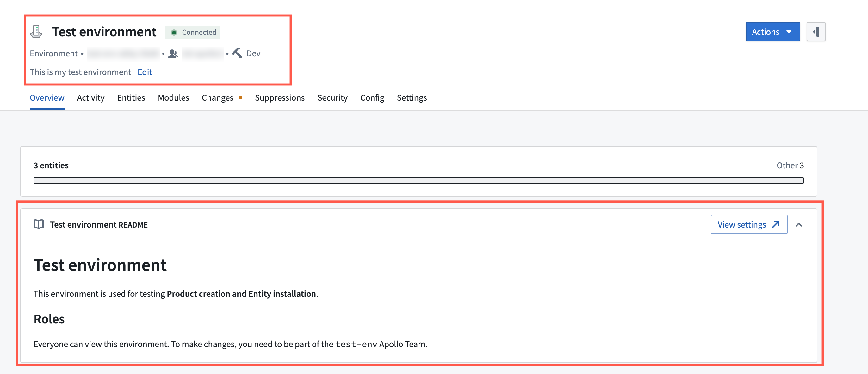The image size is (868, 374).
Task: Click the '3 entities' label
Action: pos(51,165)
